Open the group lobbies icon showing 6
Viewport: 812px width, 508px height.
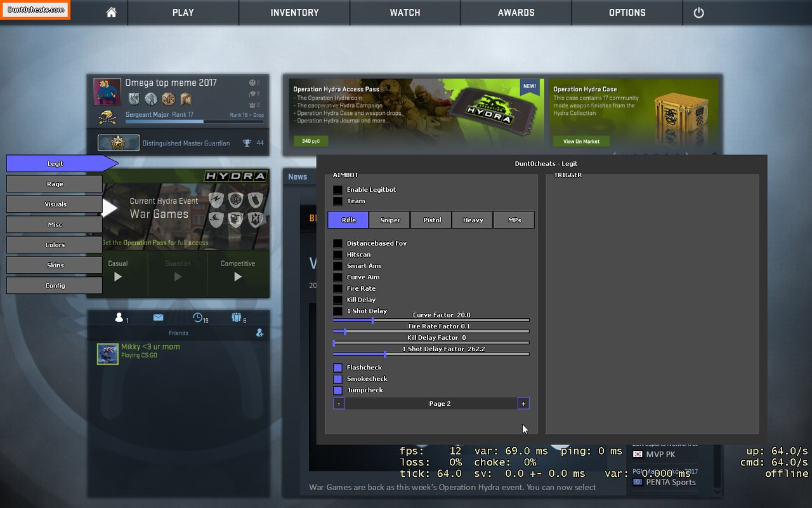(237, 317)
